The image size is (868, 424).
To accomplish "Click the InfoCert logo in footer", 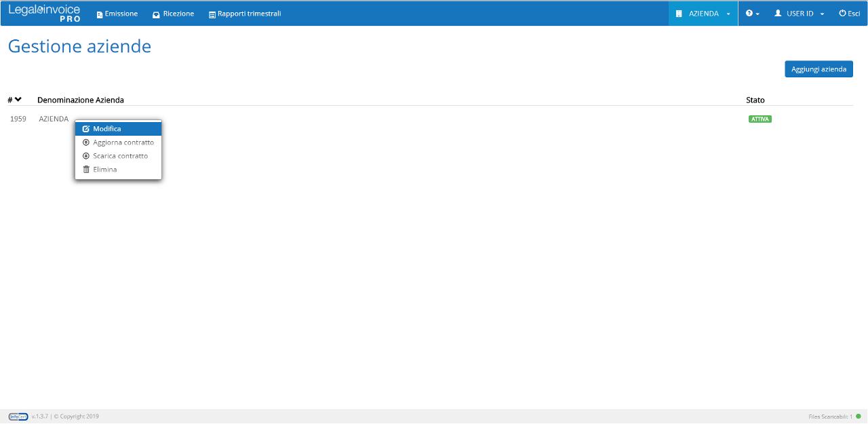I will [18, 417].
